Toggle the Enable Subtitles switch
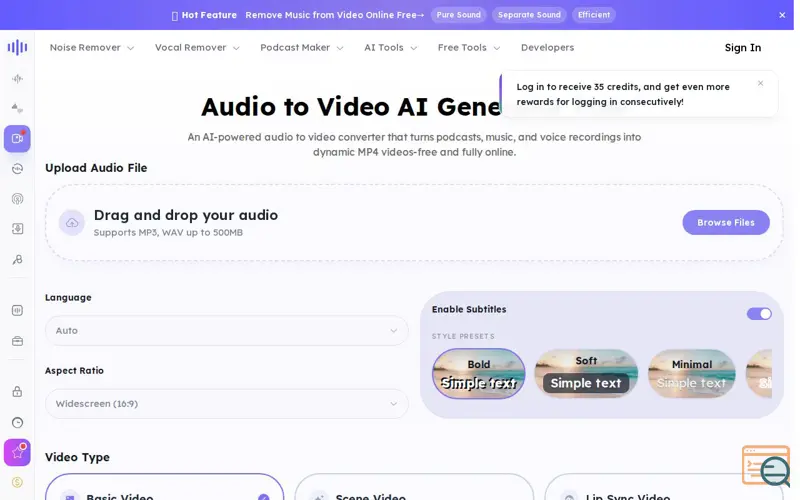The image size is (800, 500). tap(759, 314)
